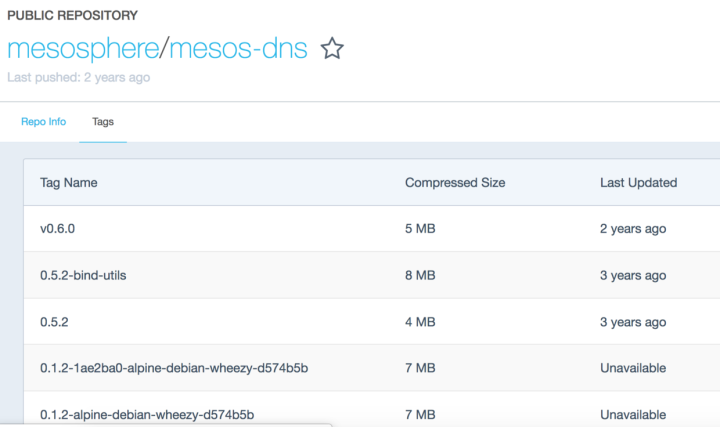This screenshot has width=720, height=427.
Task: Click the 4 MB compressed size value
Action: pos(420,322)
